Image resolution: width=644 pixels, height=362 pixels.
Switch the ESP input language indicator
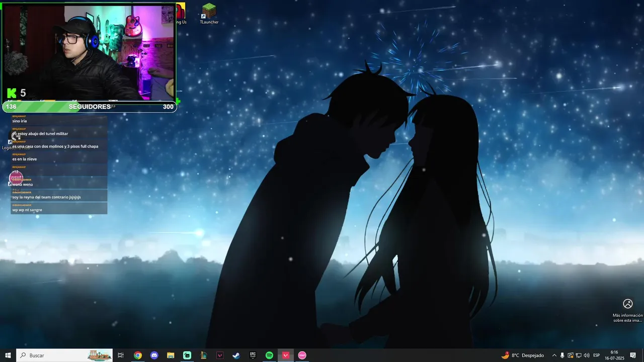[597, 355]
